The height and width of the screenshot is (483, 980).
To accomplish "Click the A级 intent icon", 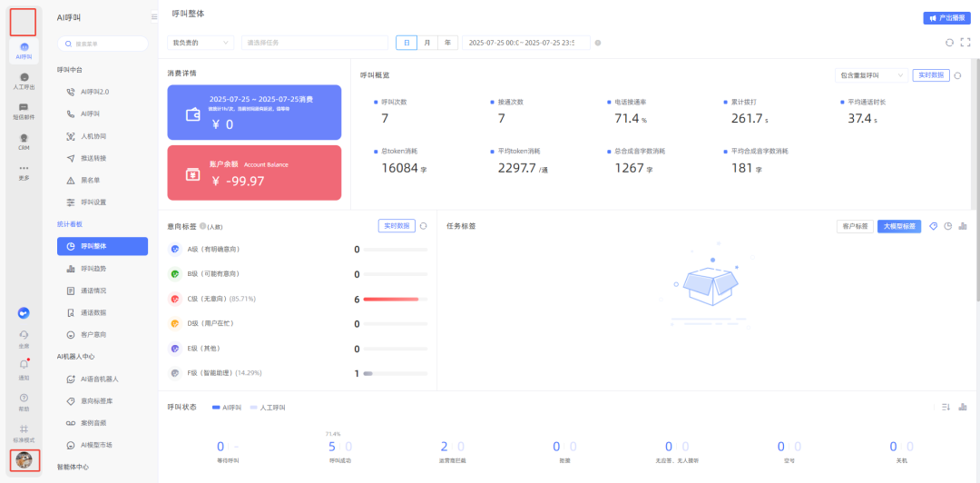I will click(176, 249).
